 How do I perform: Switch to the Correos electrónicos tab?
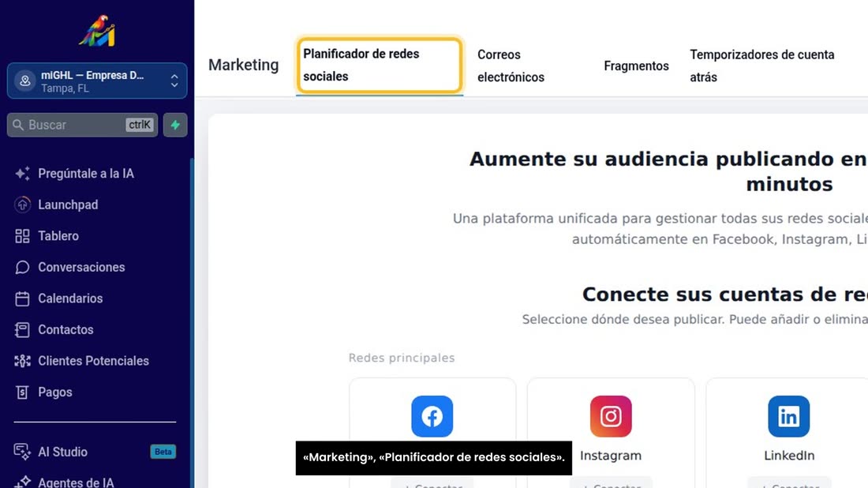(511, 66)
